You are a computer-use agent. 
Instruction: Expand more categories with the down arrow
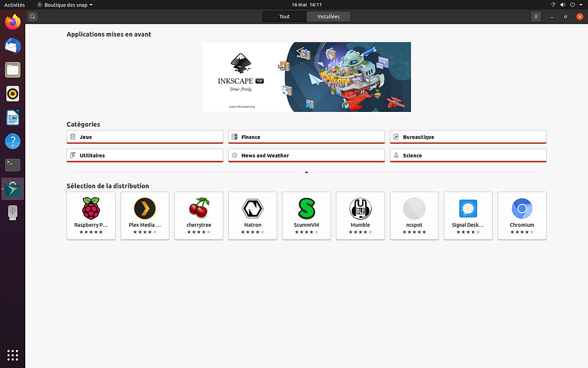point(306,173)
